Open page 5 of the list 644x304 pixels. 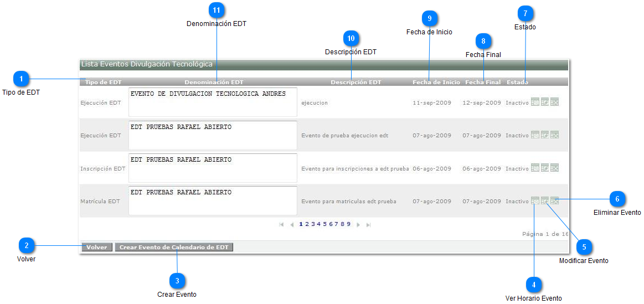[x=324, y=224]
